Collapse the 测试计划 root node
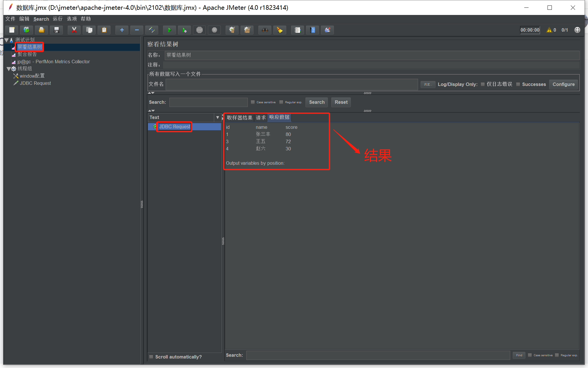The height and width of the screenshot is (368, 588). (x=6, y=40)
